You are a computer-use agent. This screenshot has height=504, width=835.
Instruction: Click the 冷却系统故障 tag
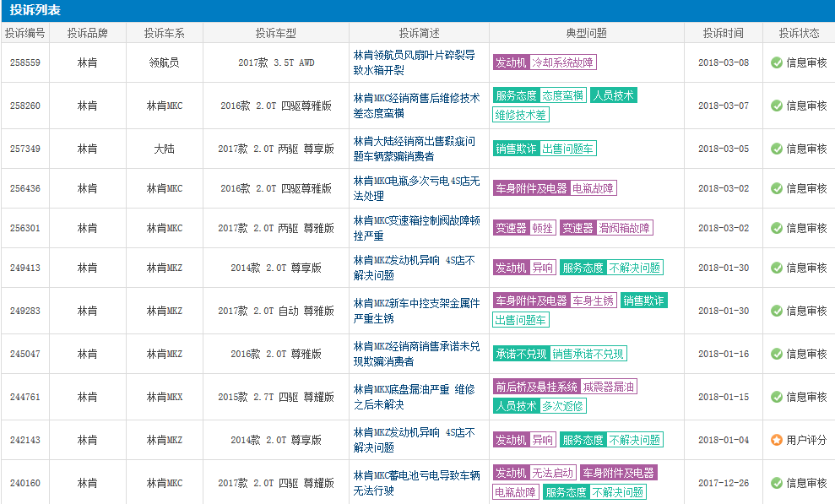[562, 62]
